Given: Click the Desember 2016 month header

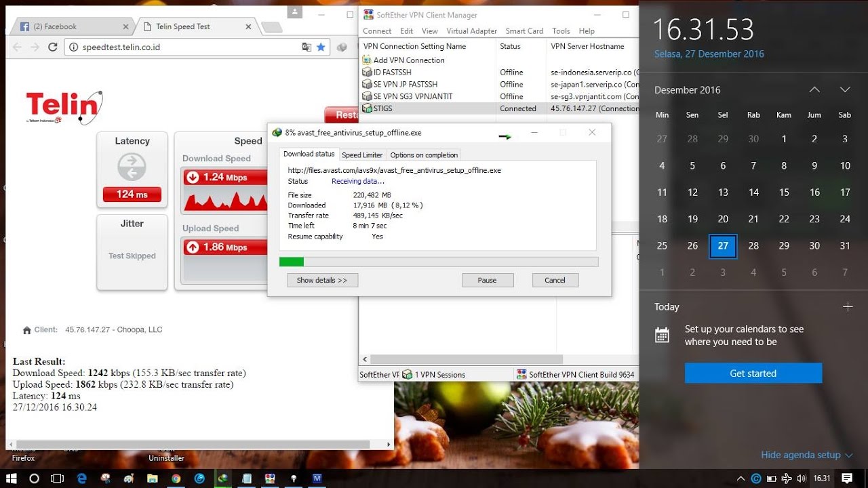Looking at the screenshot, I should coord(688,89).
